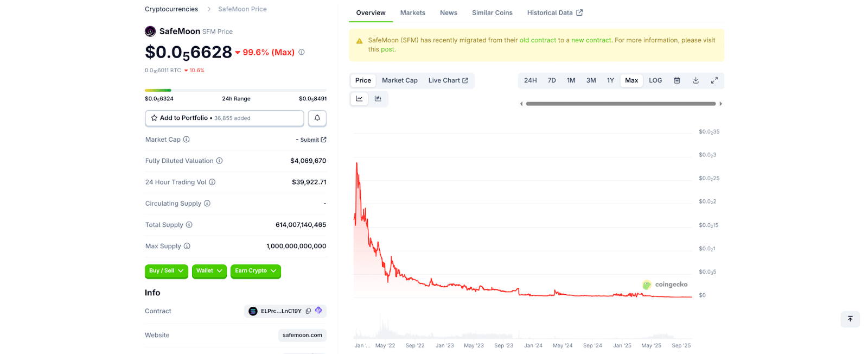The height and width of the screenshot is (354, 868).
Task: Open the new contract link
Action: click(x=591, y=40)
